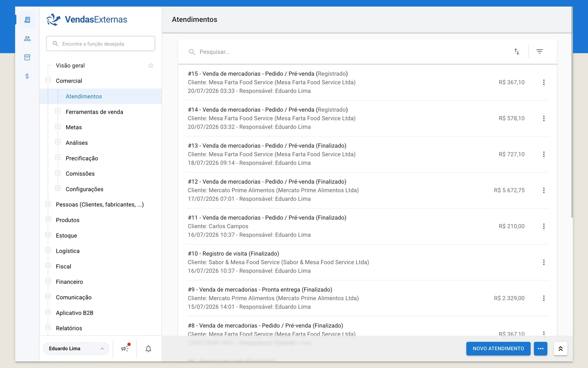588x368 pixels.
Task: Open options menu for atendimento #12
Action: click(544, 190)
